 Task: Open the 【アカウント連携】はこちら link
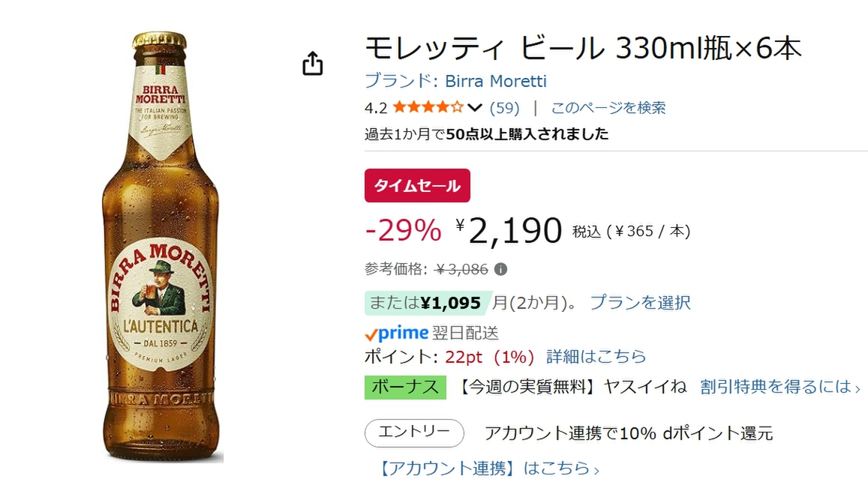tap(489, 469)
